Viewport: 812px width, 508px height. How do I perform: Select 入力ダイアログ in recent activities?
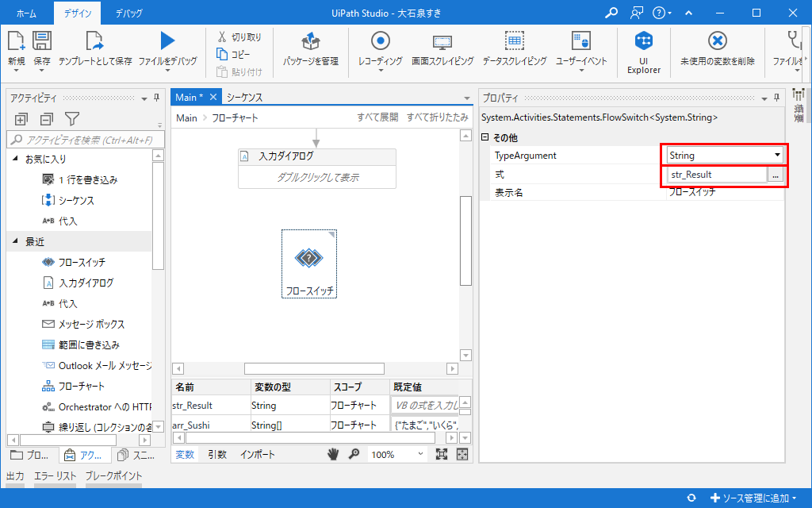point(77,283)
